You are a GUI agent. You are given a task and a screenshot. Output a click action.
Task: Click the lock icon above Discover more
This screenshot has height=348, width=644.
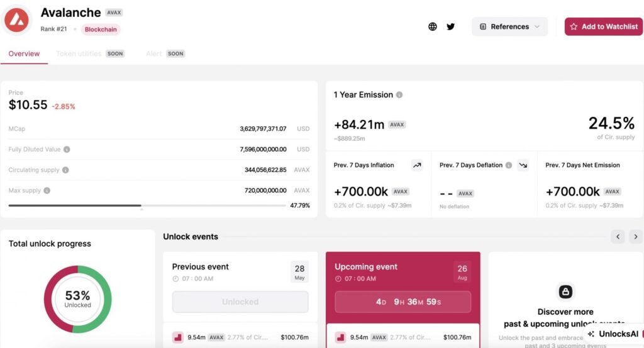coord(565,291)
